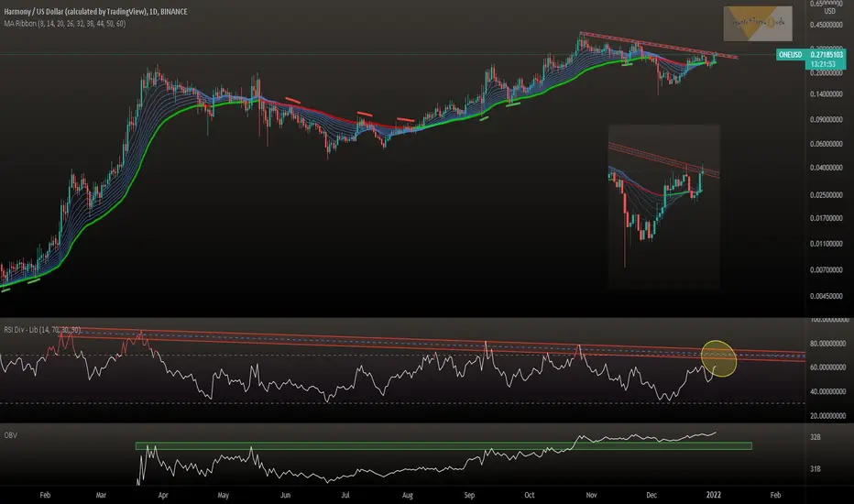
Task: Click the Jun label on time axis
Action: click(x=285, y=495)
